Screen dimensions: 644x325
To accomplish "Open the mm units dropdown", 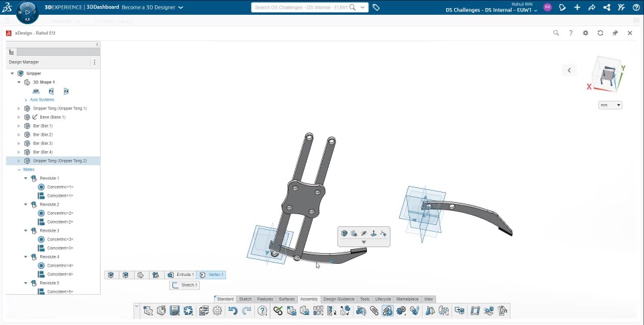I will 610,105.
